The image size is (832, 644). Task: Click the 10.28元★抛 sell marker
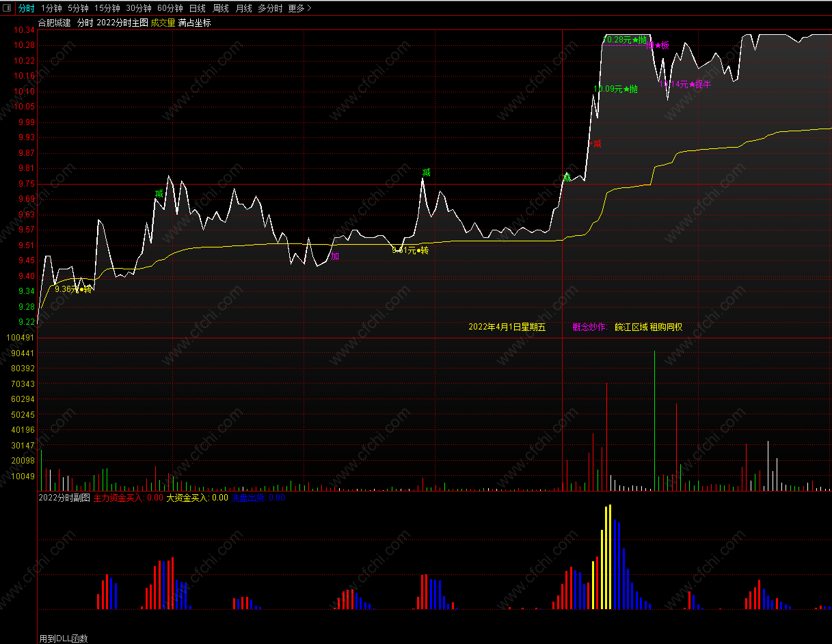[x=626, y=40]
